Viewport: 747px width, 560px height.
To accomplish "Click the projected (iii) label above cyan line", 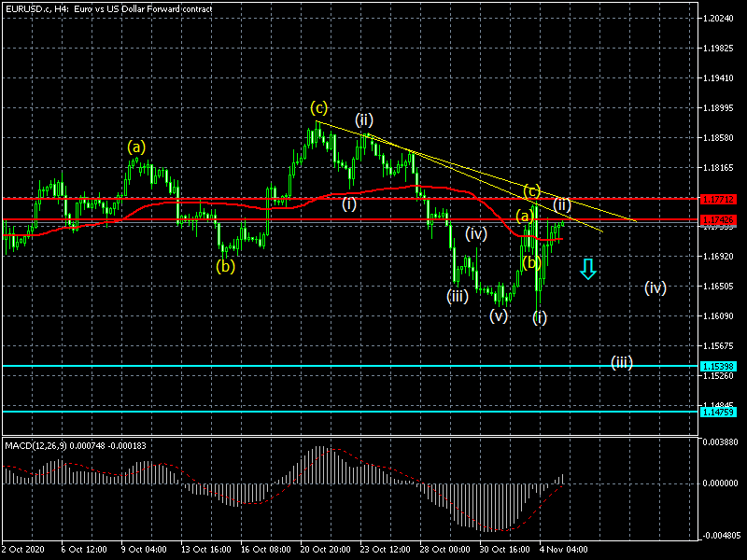I will click(x=622, y=361).
